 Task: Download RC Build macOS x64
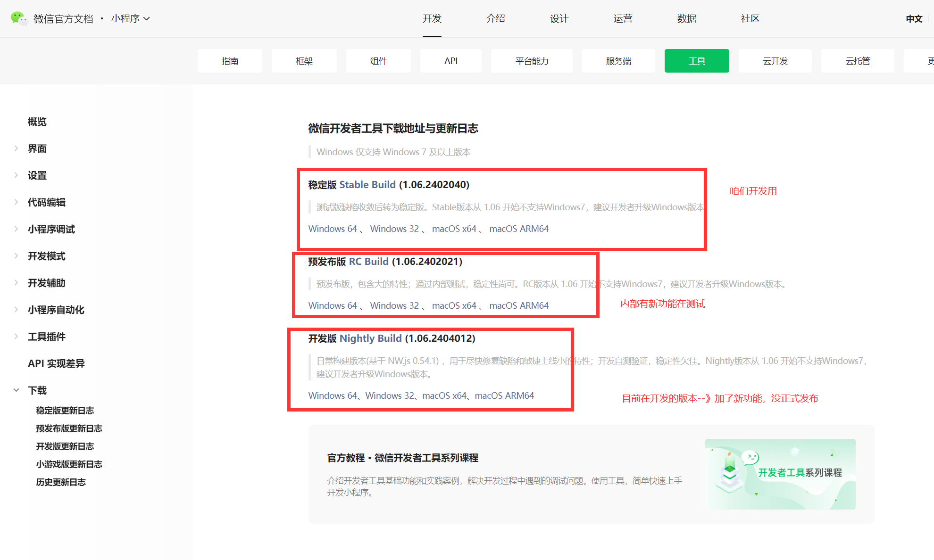(x=454, y=305)
